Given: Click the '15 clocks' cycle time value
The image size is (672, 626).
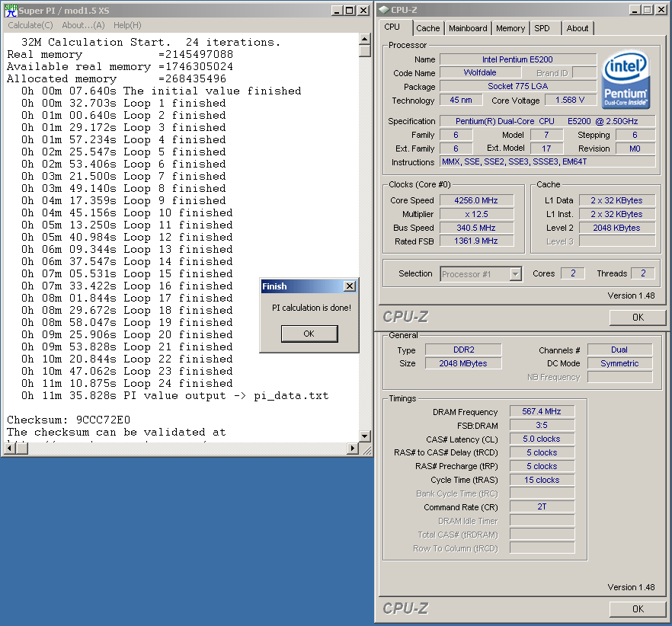Looking at the screenshot, I should [542, 480].
